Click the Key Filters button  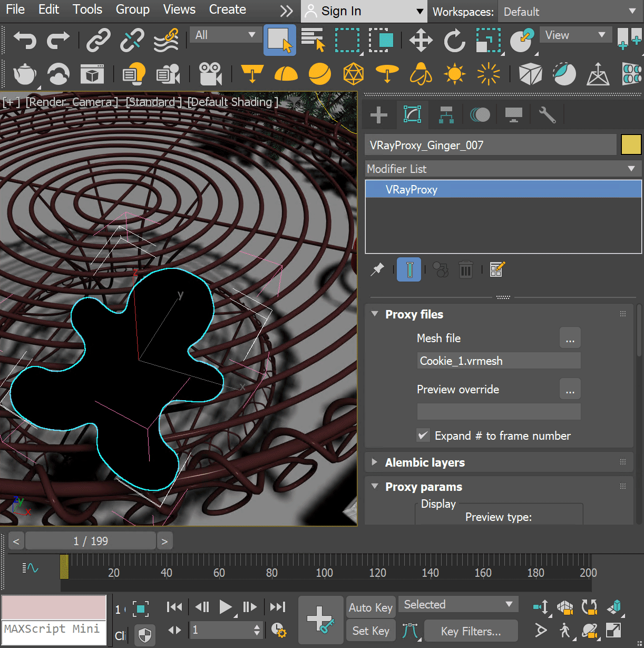(471, 631)
